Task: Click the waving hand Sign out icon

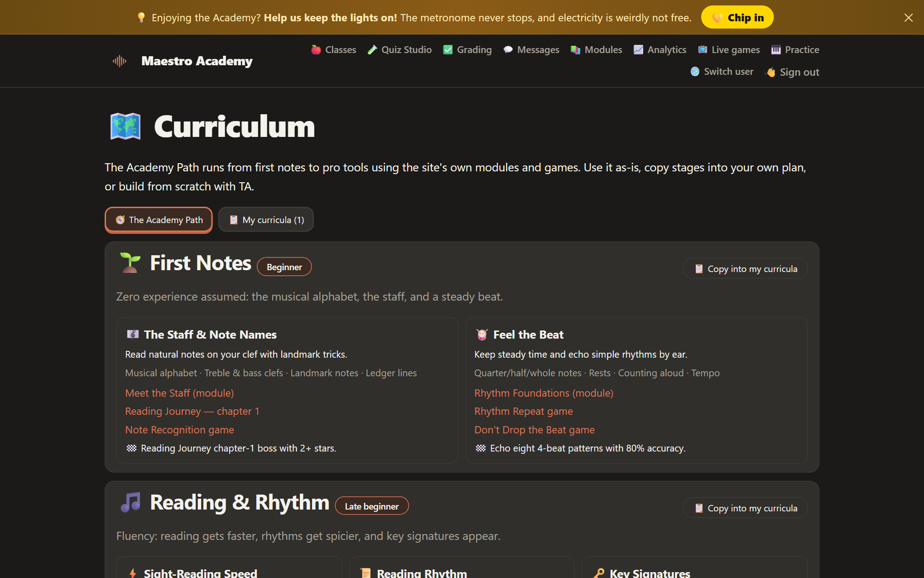Action: pos(770,72)
